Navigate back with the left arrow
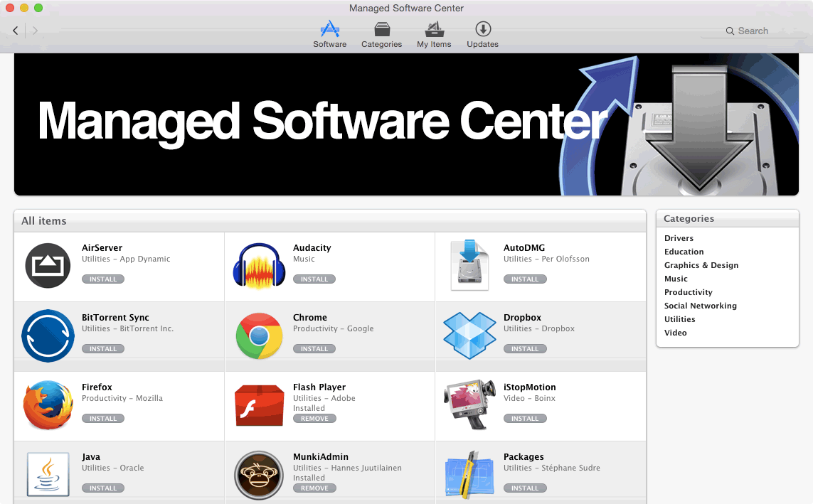This screenshot has width=813, height=504. click(x=16, y=31)
